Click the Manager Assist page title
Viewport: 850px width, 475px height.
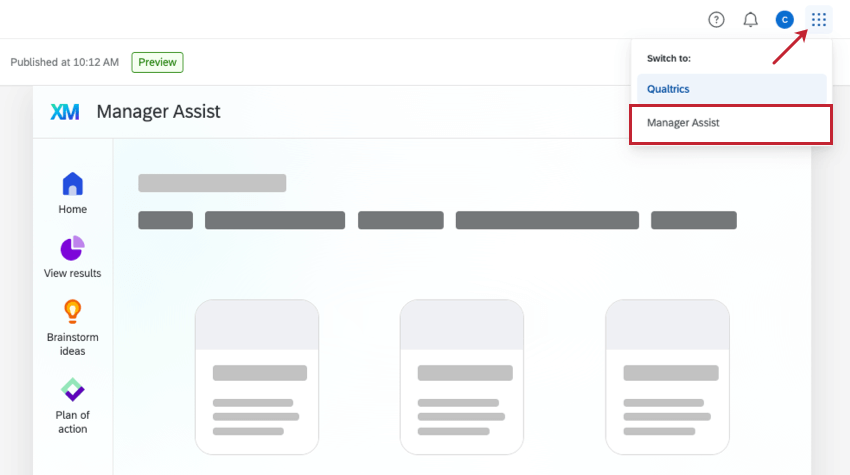click(x=158, y=112)
